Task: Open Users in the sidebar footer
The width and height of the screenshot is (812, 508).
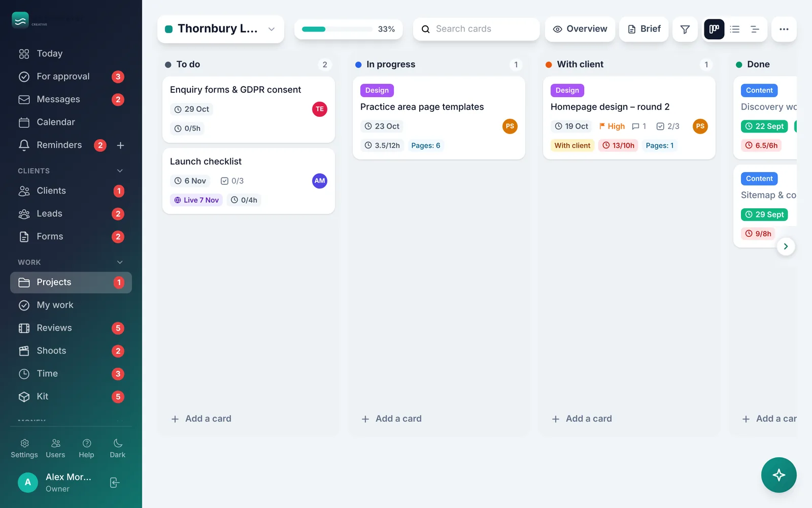Action: pyautogui.click(x=55, y=449)
